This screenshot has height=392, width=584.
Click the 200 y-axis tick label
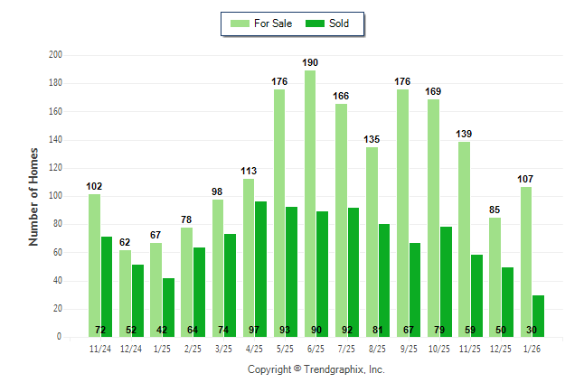pos(55,55)
